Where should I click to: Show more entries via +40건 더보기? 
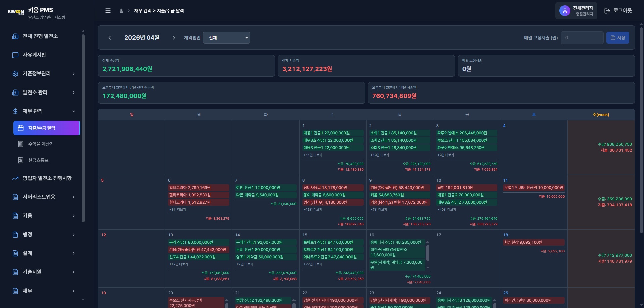coord(447,210)
